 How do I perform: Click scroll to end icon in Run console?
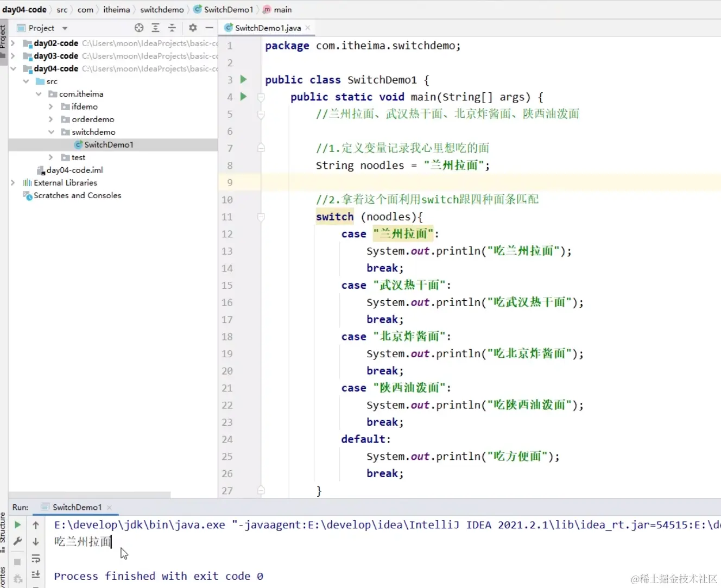36,574
